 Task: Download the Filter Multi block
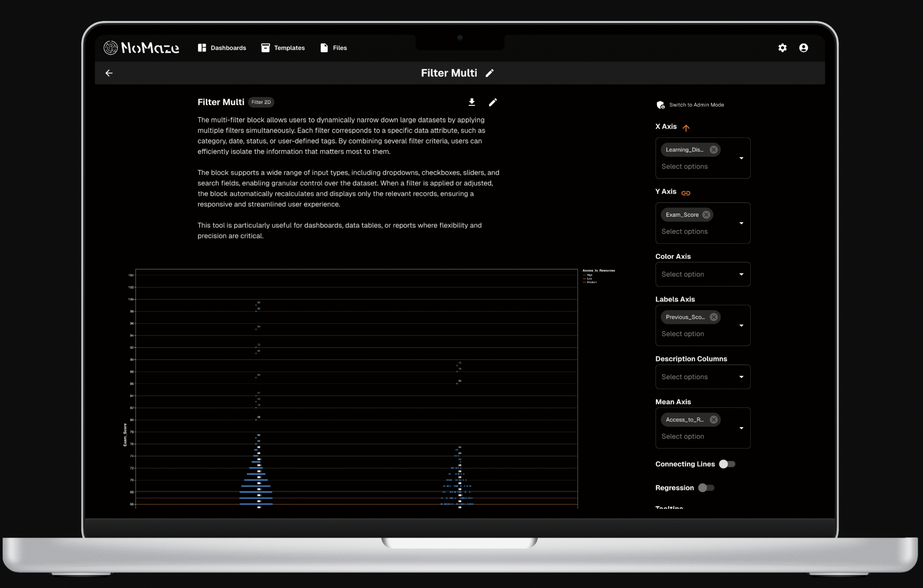click(x=472, y=102)
